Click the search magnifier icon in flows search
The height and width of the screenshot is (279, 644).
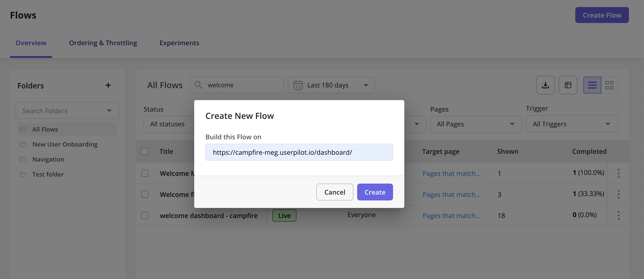click(x=198, y=85)
